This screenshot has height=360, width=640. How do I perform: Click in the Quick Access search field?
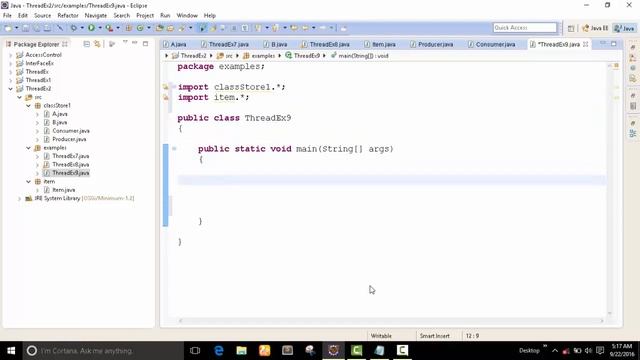[x=524, y=27]
